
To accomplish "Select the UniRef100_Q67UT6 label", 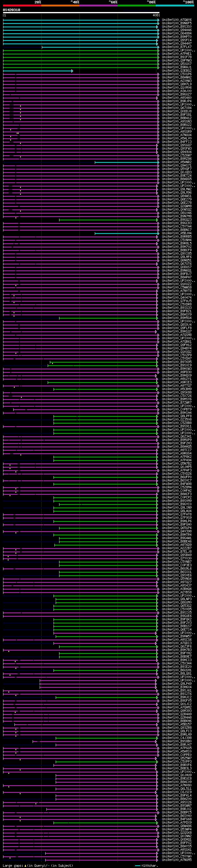I will (177, 264).
